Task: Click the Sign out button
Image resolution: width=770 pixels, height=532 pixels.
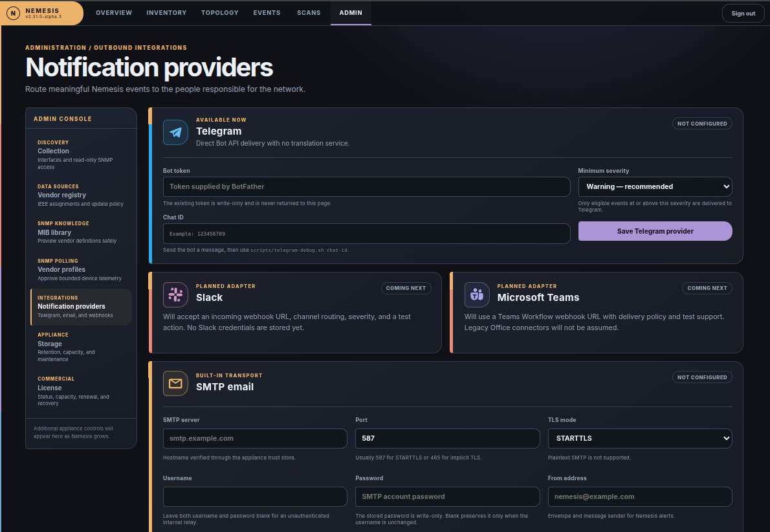Action: tap(743, 13)
